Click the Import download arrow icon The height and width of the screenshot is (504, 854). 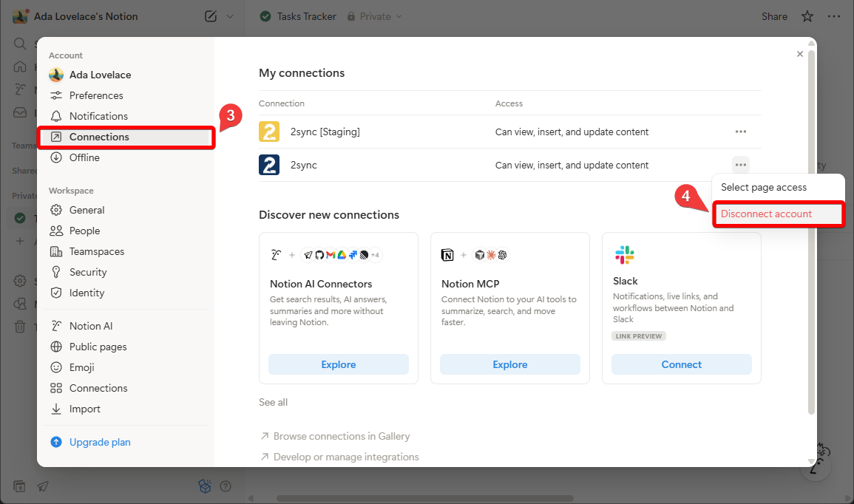(56, 409)
